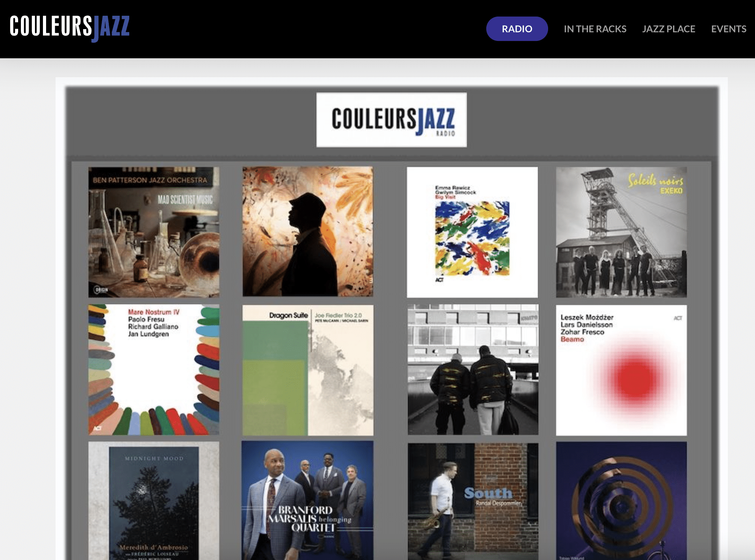Select Ben Patterson Jazz Orchestra album cover

coord(154,232)
